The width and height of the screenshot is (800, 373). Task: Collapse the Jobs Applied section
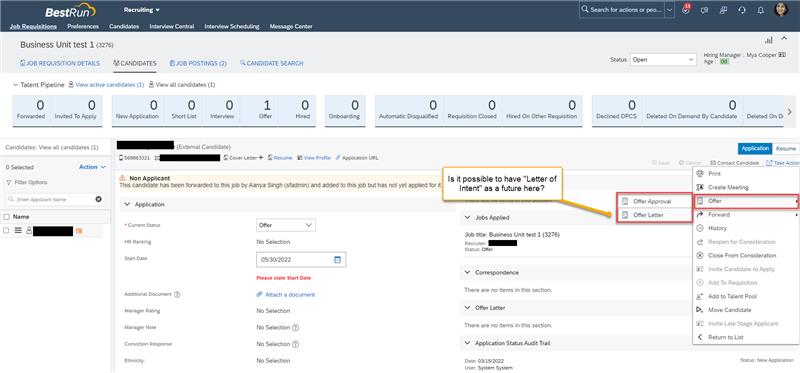point(467,217)
